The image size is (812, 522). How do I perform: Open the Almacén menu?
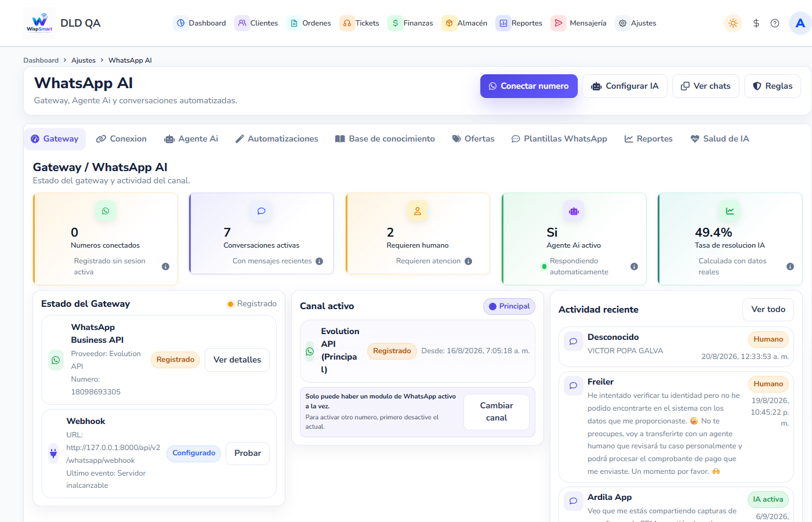[x=465, y=23]
